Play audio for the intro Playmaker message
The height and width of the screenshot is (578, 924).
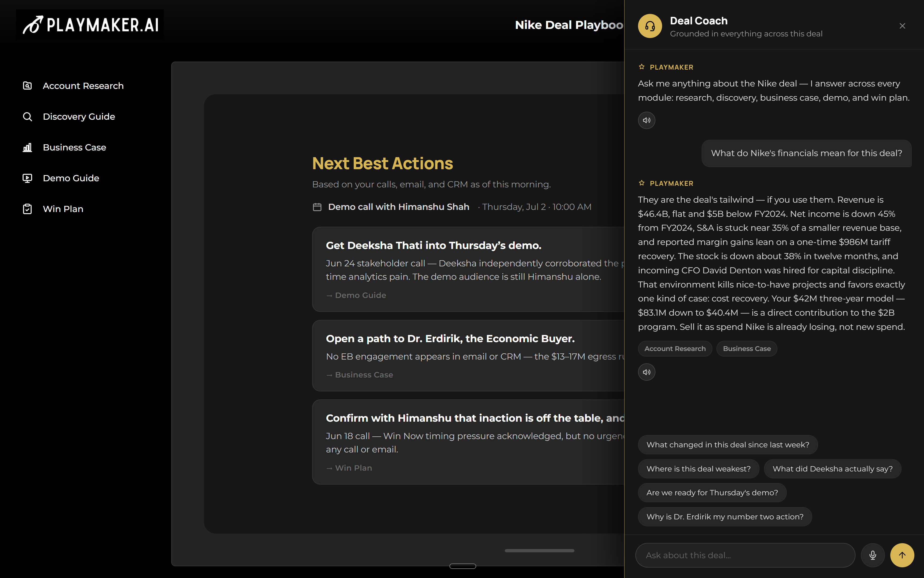click(646, 120)
